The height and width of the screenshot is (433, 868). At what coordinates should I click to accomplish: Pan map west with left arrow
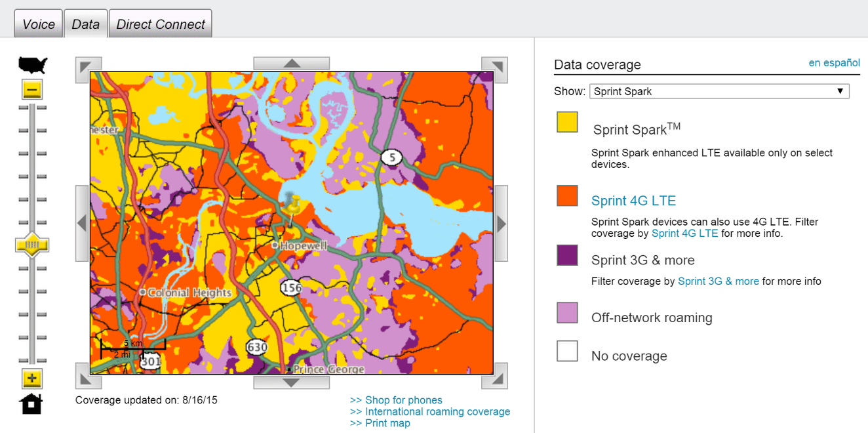point(82,223)
